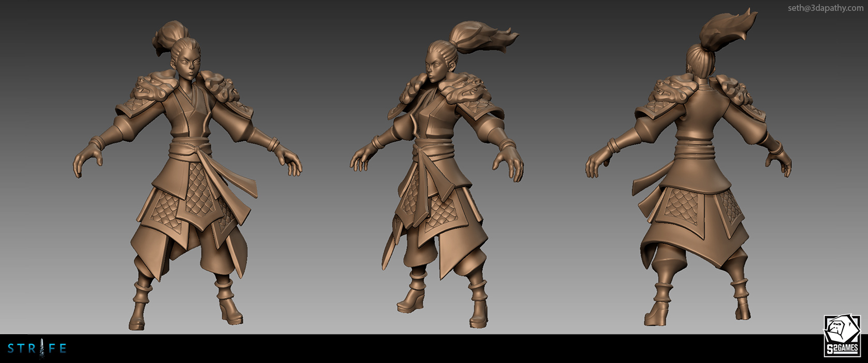Click the STRIFE logo in bottom bar
The image size is (868, 363).
coord(37,349)
